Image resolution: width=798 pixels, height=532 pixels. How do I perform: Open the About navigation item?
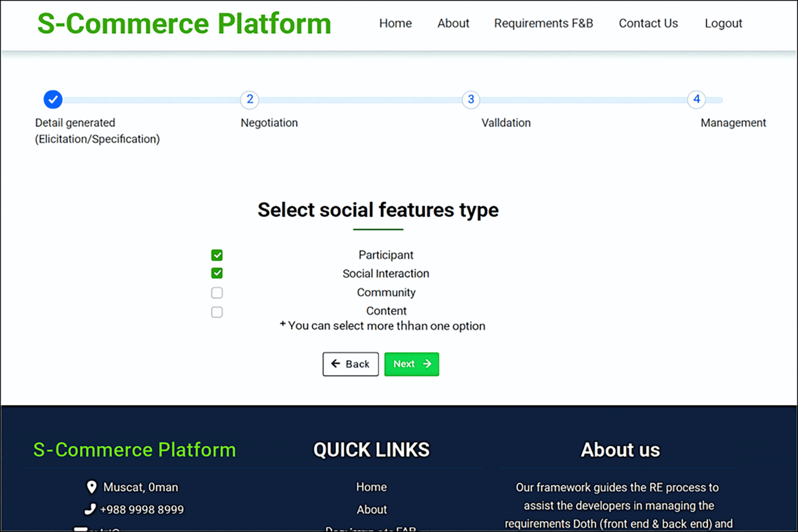pos(453,23)
